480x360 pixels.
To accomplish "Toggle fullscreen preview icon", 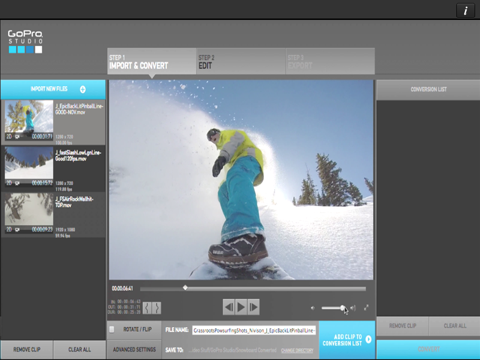I will point(366,308).
